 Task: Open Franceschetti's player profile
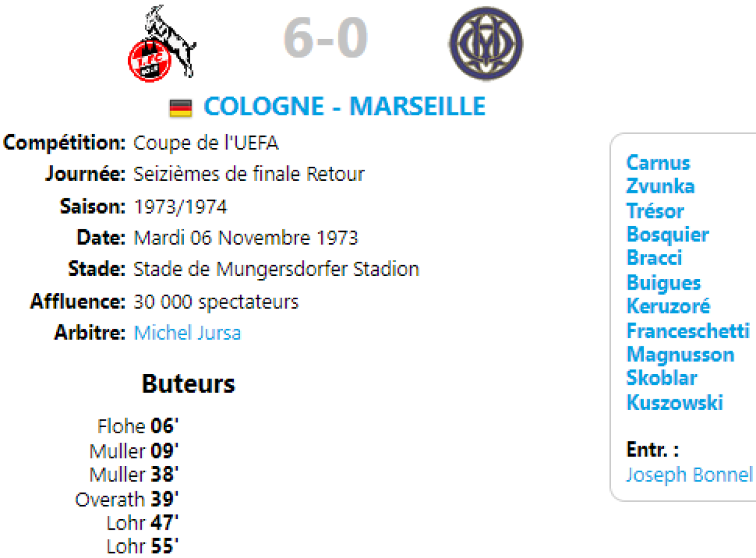[x=688, y=330]
